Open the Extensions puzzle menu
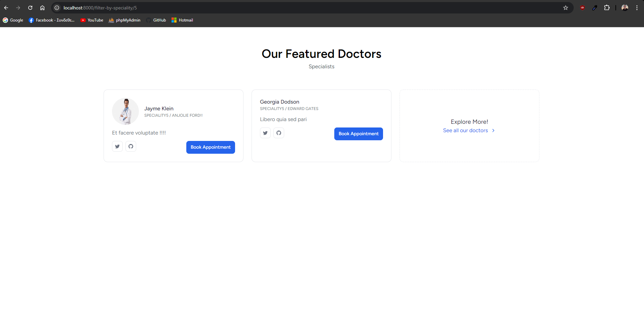Screen dimensions: 644x332 coord(607,8)
